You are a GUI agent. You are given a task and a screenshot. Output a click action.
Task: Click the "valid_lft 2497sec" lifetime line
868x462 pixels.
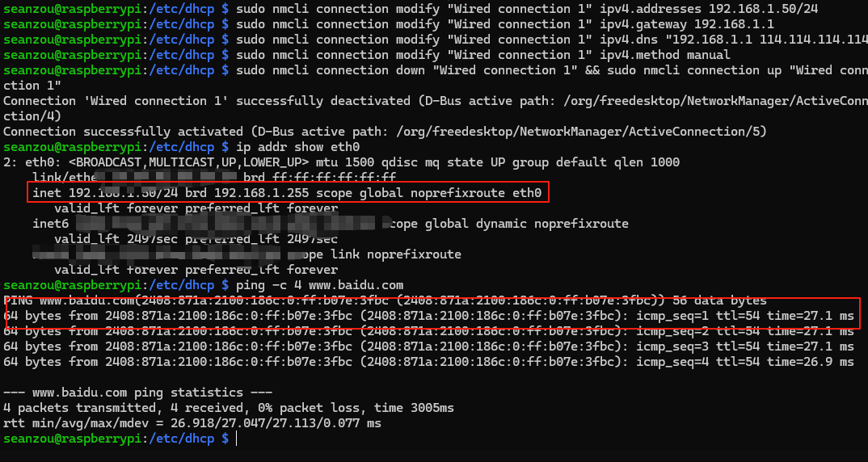[196, 239]
